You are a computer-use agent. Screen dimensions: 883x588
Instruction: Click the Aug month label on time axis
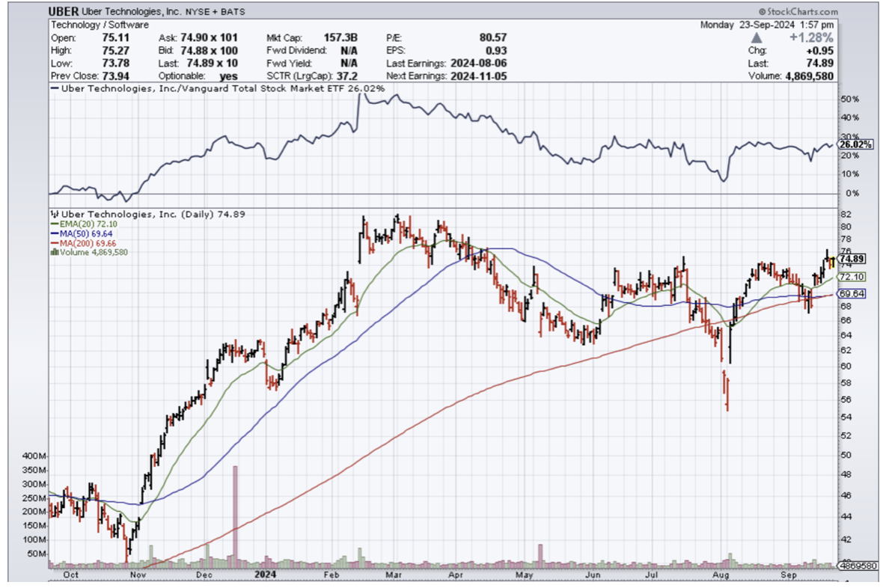(721, 575)
